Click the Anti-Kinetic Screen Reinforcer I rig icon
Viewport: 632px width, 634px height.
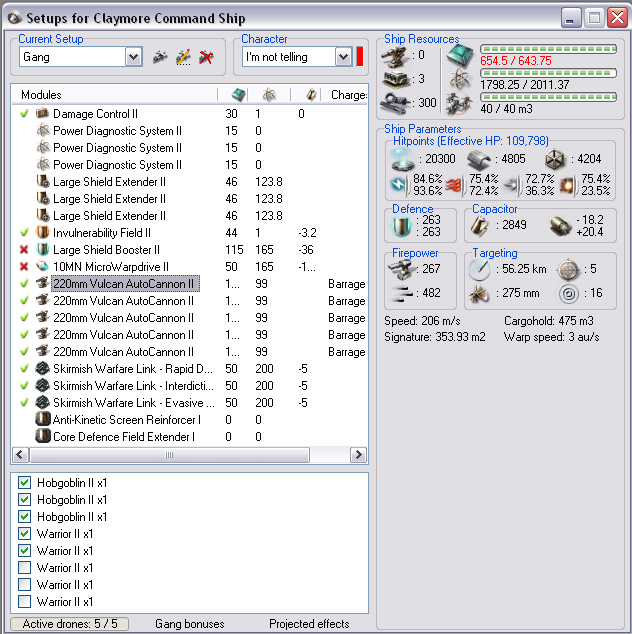pyautogui.click(x=42, y=419)
